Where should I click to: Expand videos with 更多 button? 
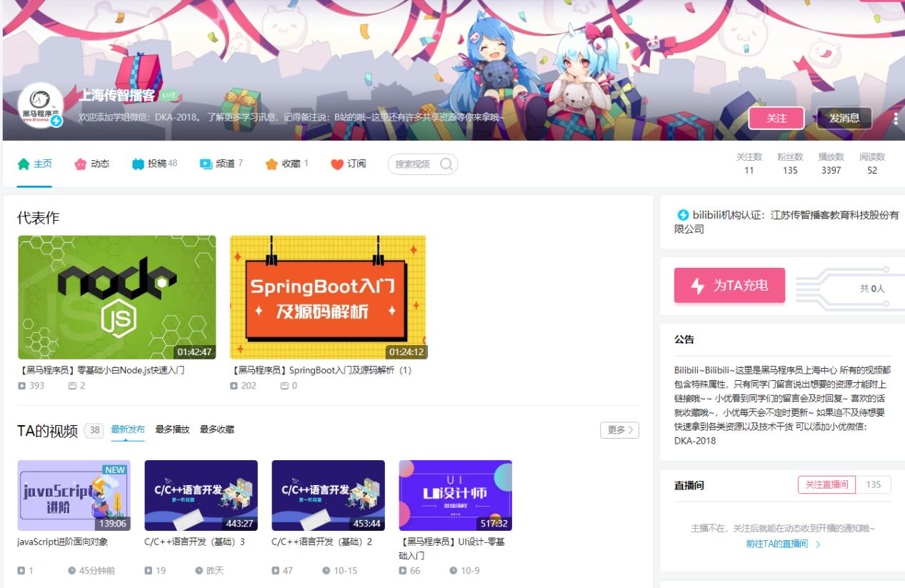(619, 430)
